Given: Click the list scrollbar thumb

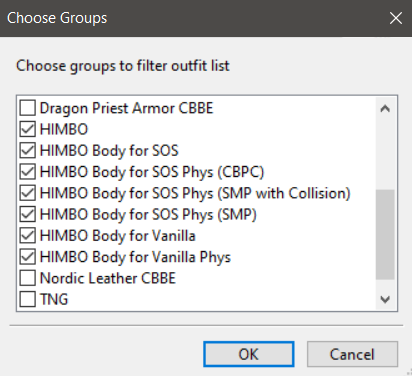Looking at the screenshot, I should click(385, 235).
